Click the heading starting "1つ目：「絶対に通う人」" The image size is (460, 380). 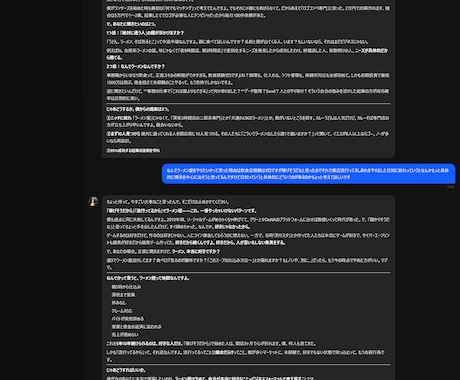tap(145, 33)
